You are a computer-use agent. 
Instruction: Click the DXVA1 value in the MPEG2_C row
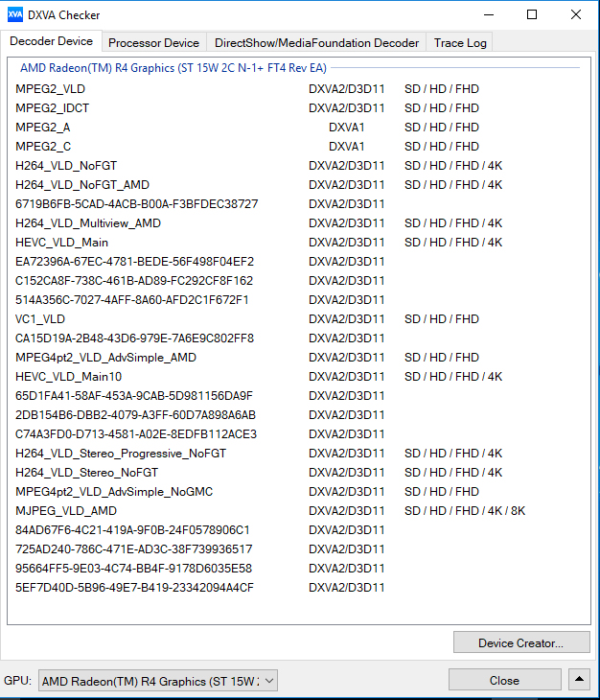tap(347, 147)
